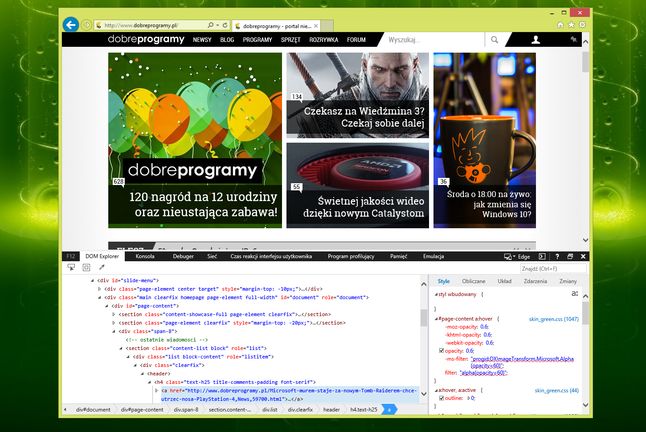Toggle the DOM element highlighting box icon

click(86, 268)
